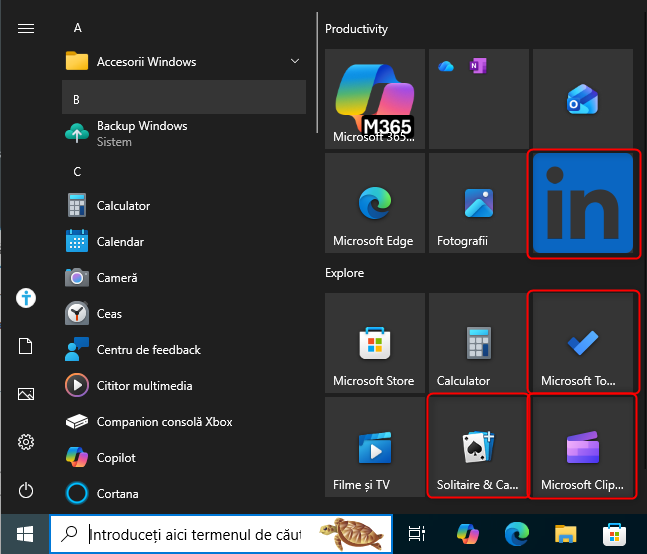Select the Productivity group title
Screen dimensions: 647x554
pos(357,29)
